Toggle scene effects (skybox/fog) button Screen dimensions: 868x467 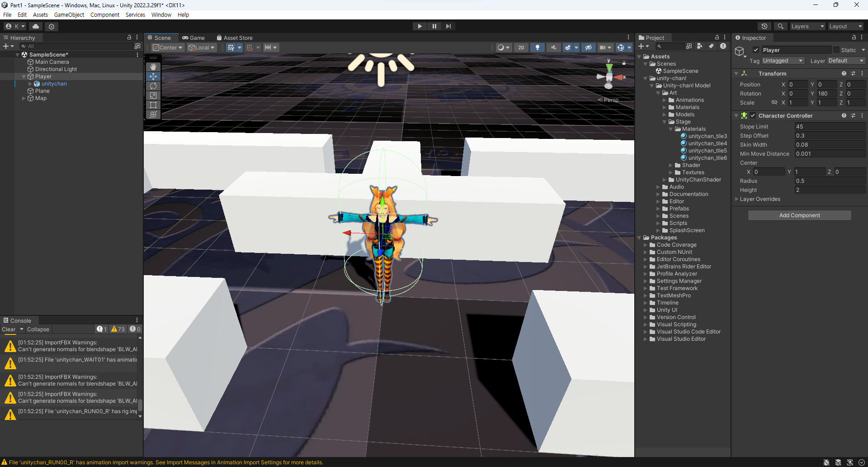tap(568, 48)
